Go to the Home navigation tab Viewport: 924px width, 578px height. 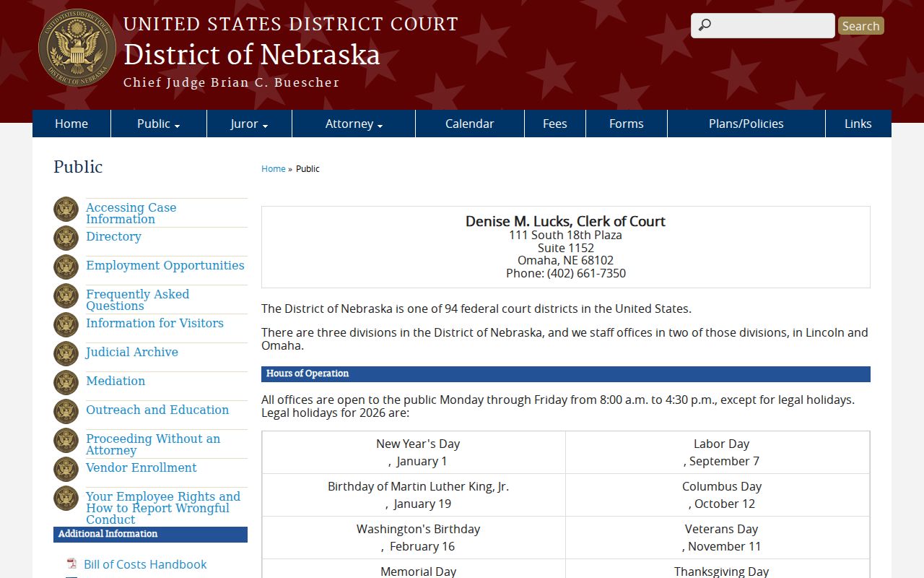71,124
